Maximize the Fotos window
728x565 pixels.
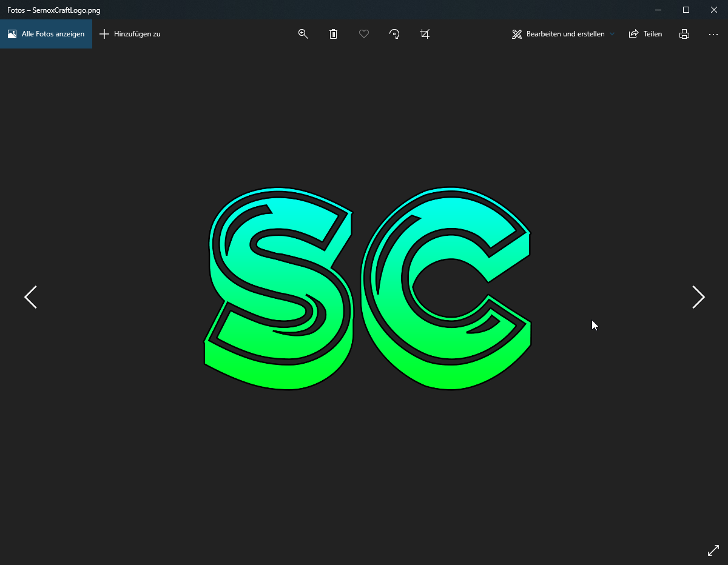pos(686,10)
